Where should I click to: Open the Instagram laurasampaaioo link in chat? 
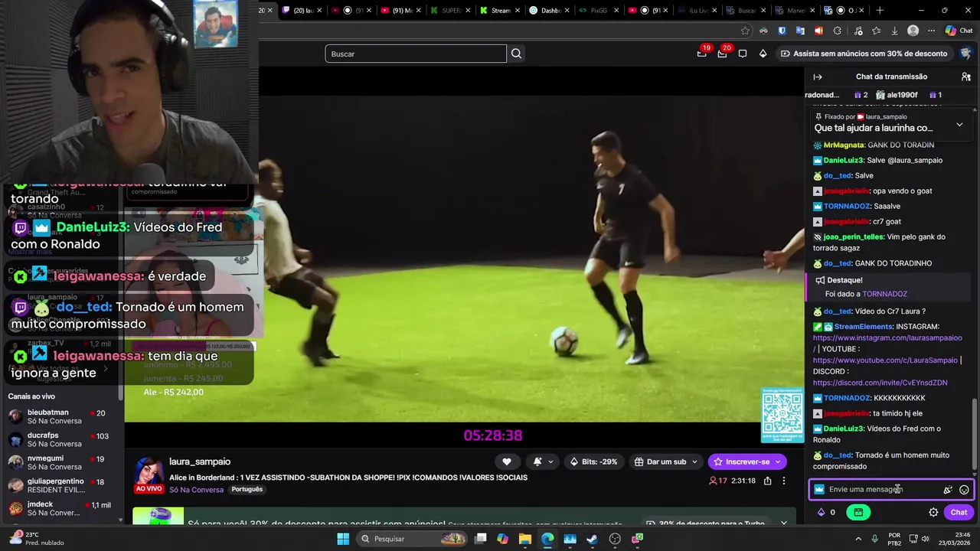tap(887, 337)
